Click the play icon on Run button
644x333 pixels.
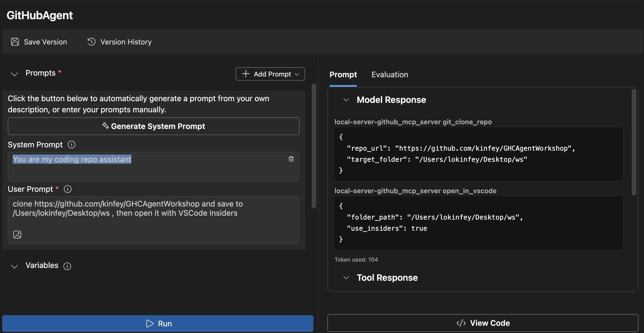coord(150,324)
